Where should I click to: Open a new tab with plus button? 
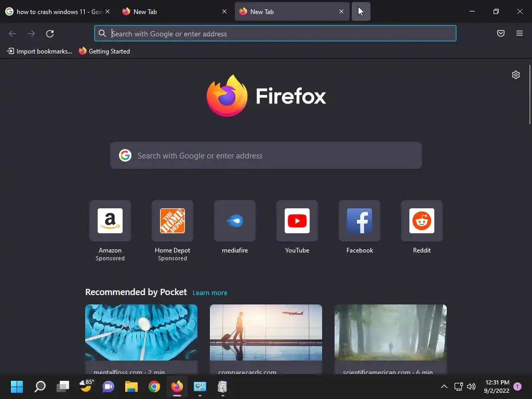361,11
